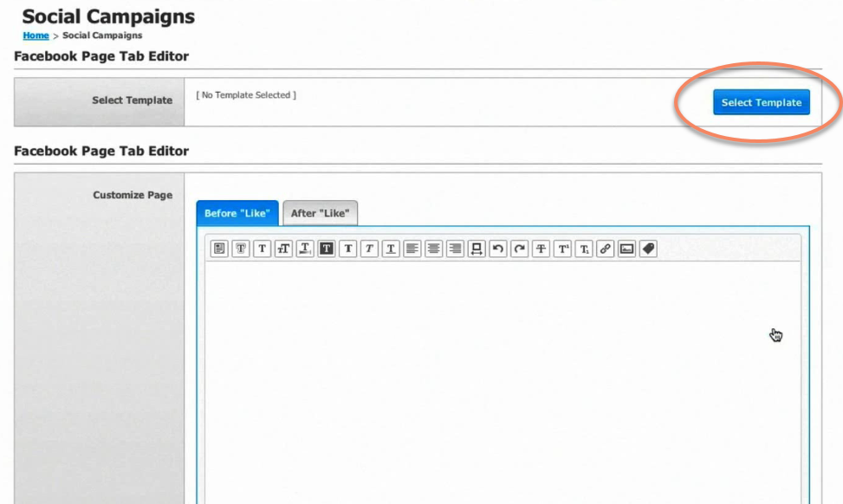Switch to the After "Like" tab
Screen dimensions: 843x504
(320, 213)
